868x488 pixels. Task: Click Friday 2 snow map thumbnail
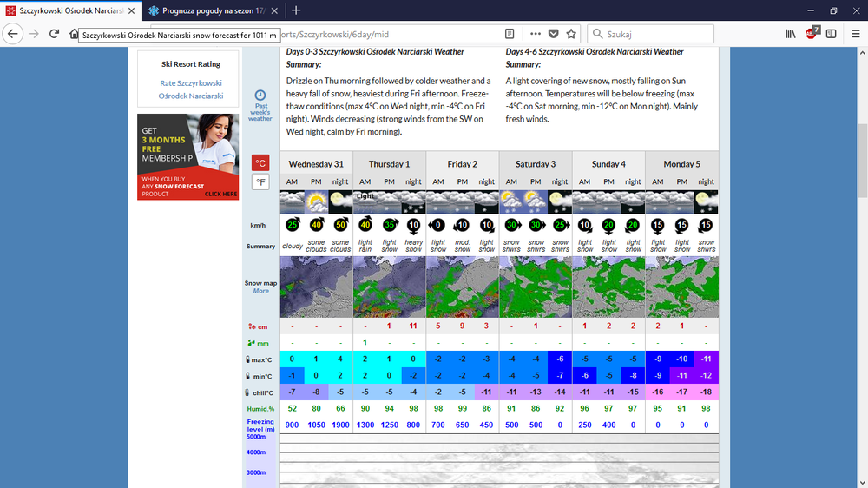click(x=463, y=287)
